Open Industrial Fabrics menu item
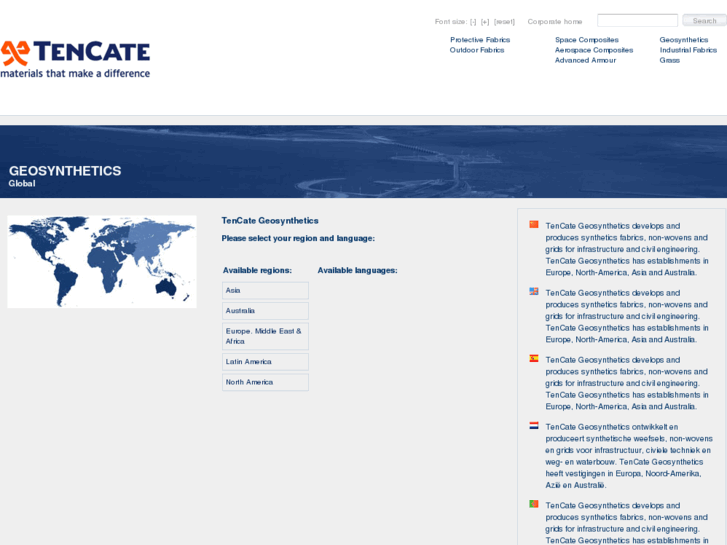 click(688, 50)
